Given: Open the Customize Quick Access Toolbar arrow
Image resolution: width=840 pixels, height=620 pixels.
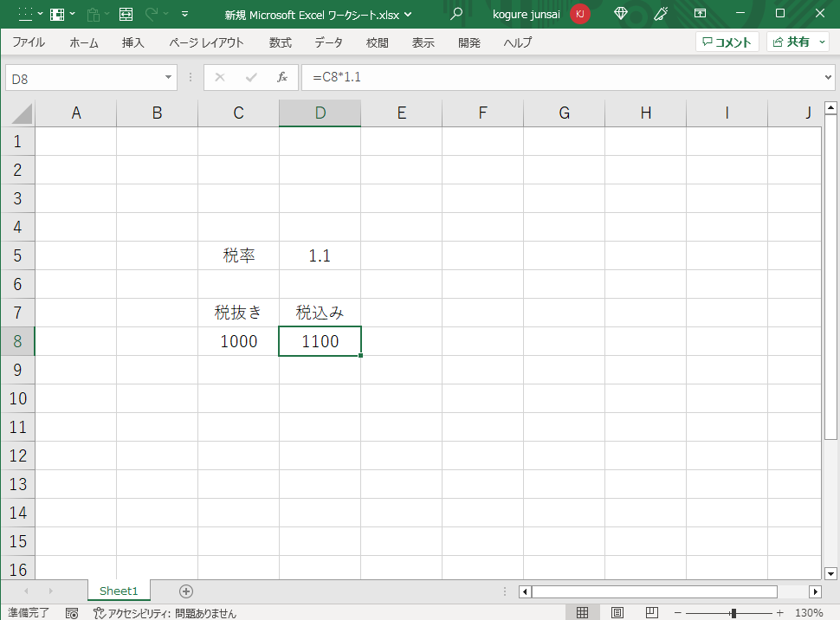Looking at the screenshot, I should coord(184,15).
